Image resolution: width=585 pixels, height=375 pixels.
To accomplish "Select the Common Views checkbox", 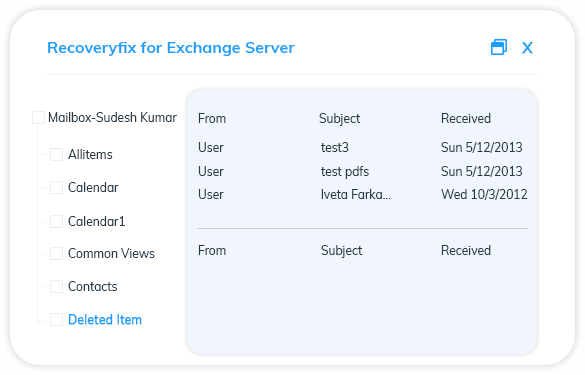I will (x=56, y=253).
